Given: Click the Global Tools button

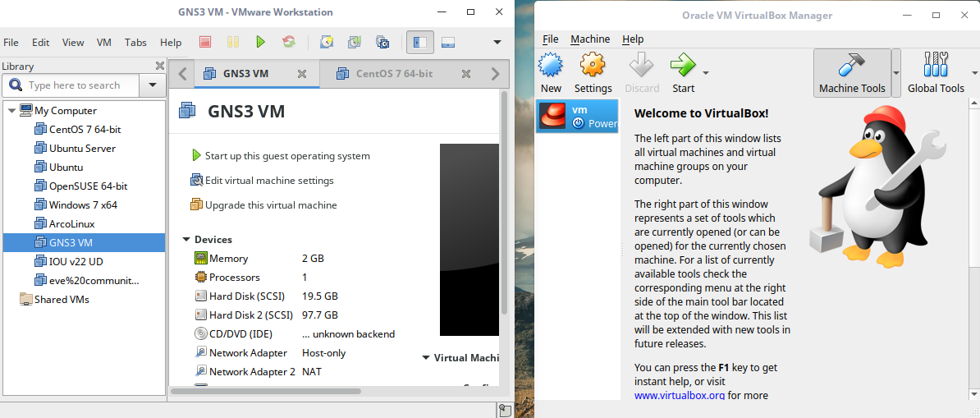Looking at the screenshot, I should [x=936, y=73].
